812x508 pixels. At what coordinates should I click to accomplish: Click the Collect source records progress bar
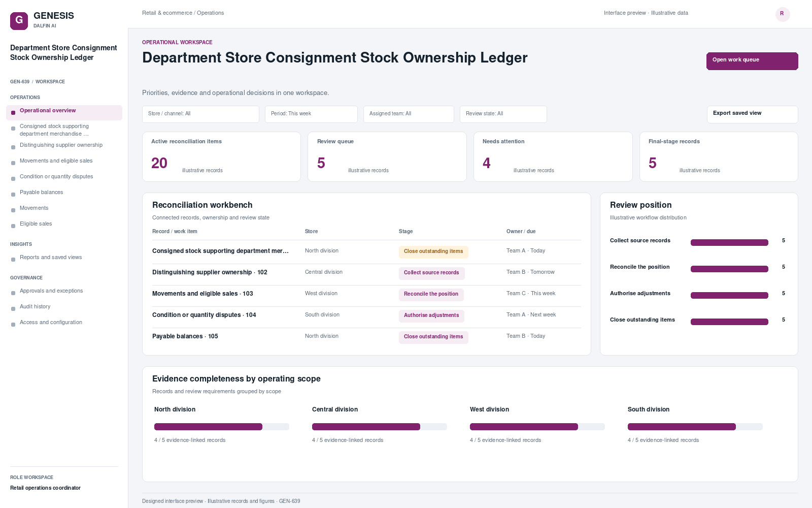[729, 243]
